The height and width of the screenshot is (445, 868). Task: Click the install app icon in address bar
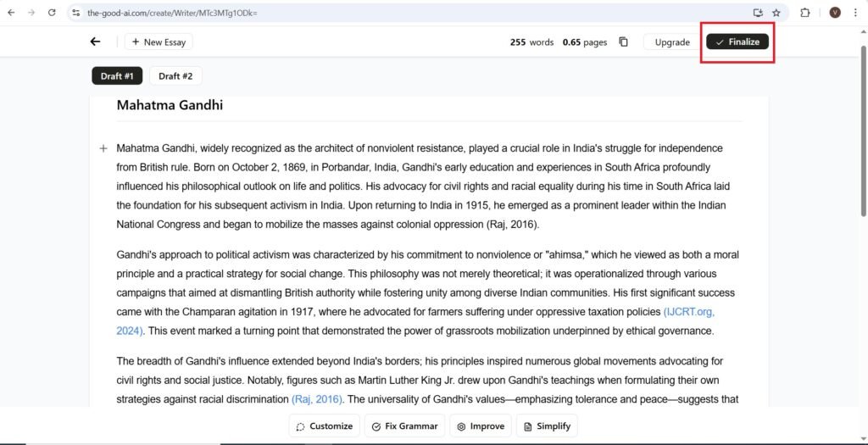758,13
